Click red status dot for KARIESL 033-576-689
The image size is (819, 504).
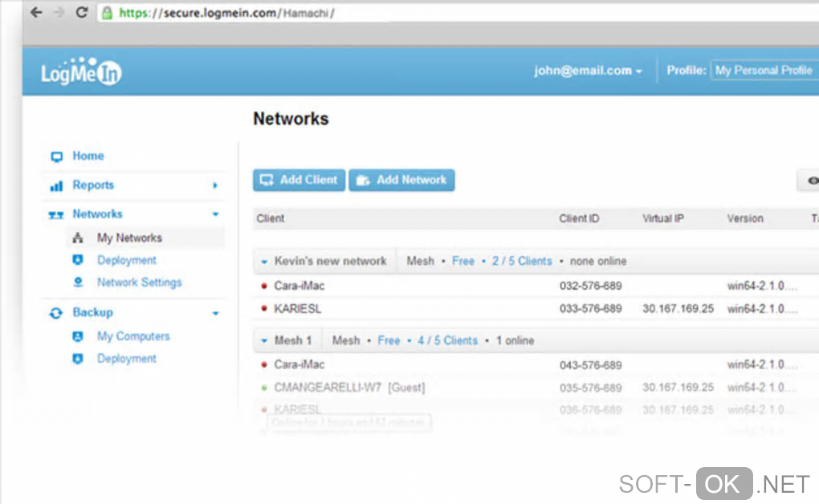click(x=264, y=309)
